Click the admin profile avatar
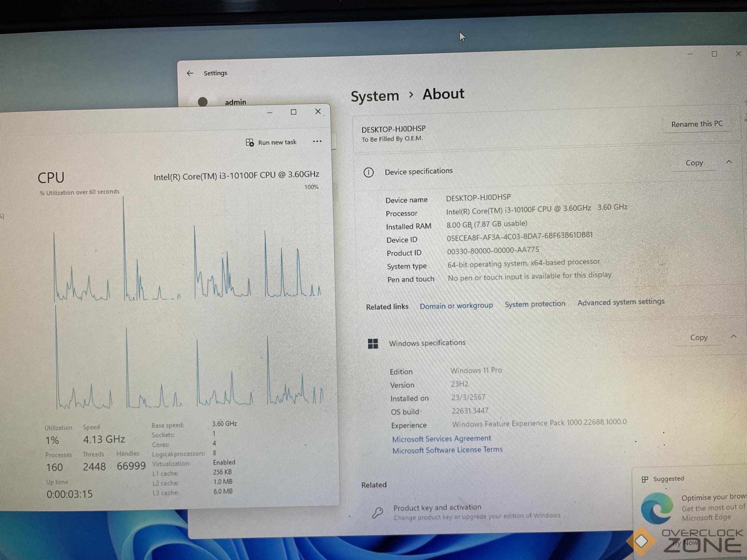 point(203,102)
